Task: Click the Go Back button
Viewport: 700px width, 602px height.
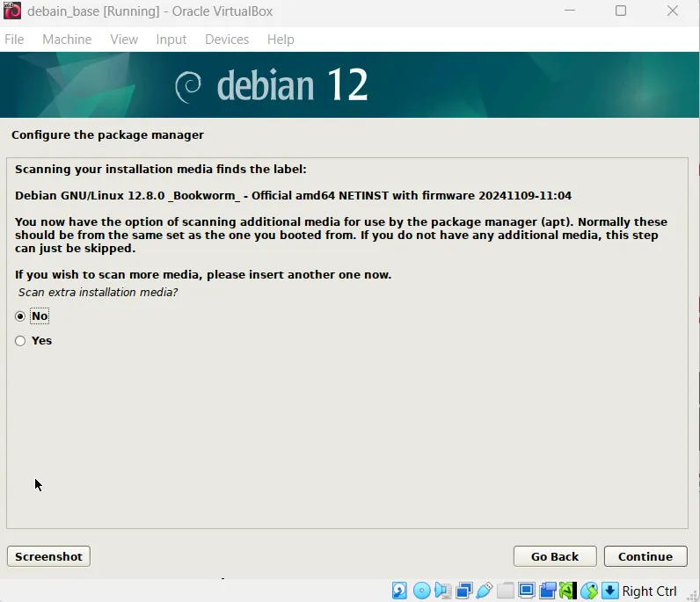Action: click(x=555, y=556)
